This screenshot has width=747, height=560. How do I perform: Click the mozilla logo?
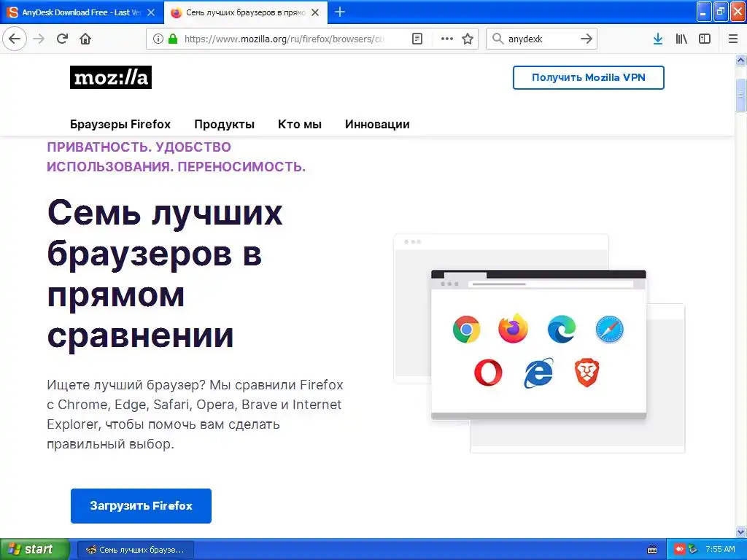pyautogui.click(x=111, y=77)
